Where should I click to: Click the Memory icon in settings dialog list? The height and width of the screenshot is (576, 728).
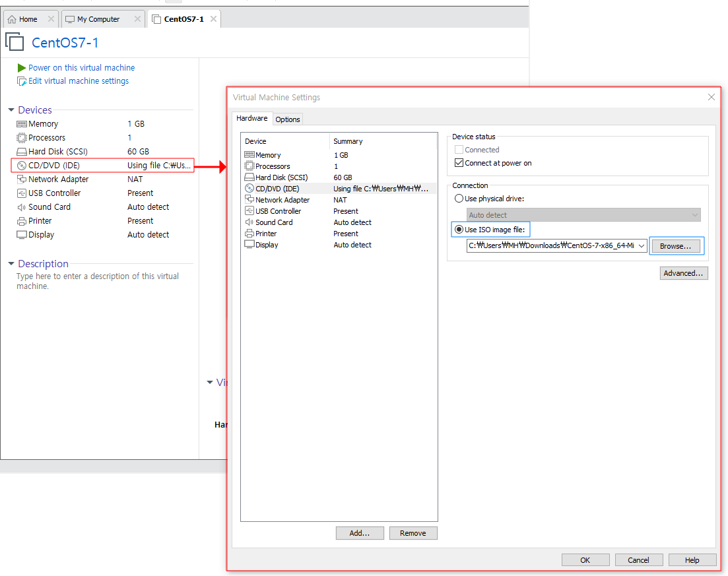[249, 154]
